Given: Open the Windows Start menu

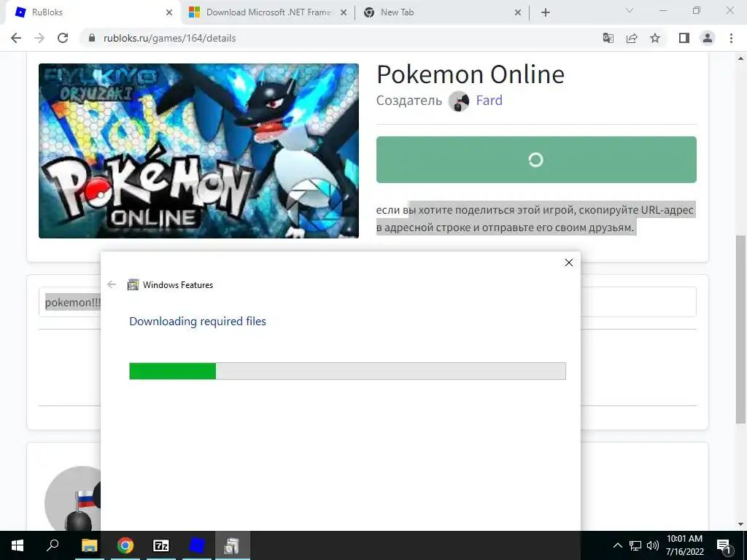Looking at the screenshot, I should click(x=18, y=545).
